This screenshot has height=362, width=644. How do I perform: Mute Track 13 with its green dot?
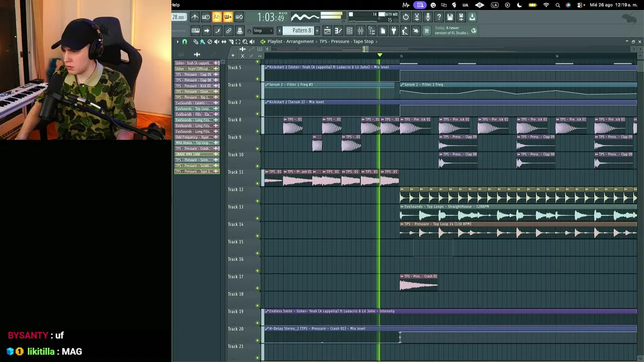coord(258,218)
